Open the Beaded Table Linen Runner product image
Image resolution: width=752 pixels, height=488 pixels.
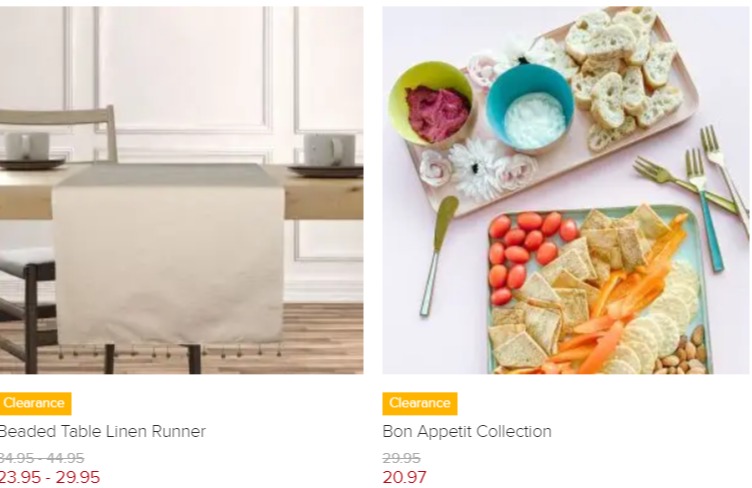point(181,190)
